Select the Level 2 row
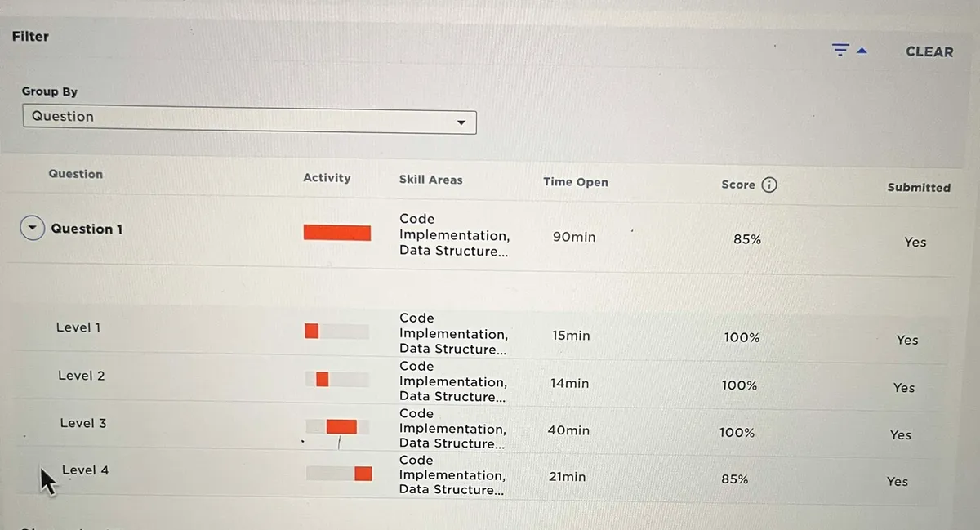The image size is (980, 530). pos(81,376)
